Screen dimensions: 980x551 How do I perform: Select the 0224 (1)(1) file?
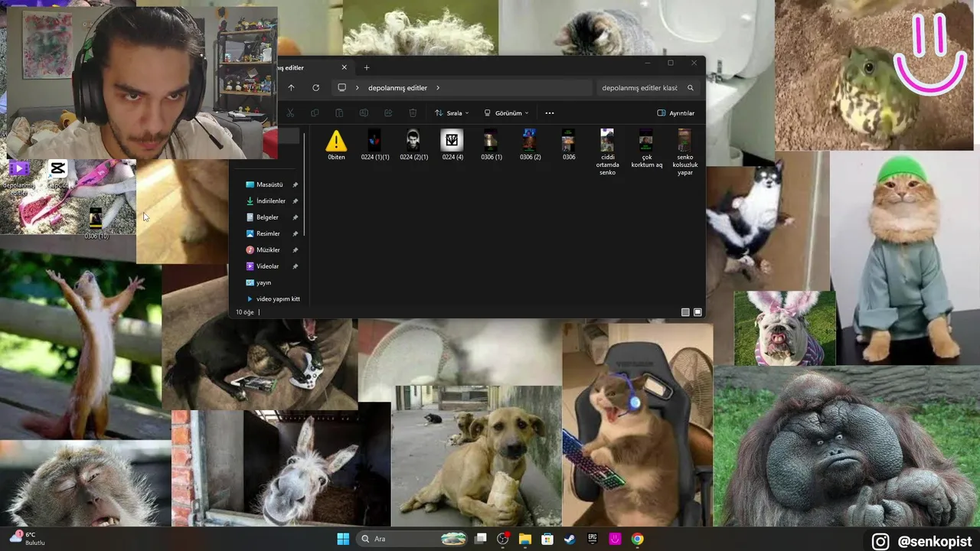375,145
